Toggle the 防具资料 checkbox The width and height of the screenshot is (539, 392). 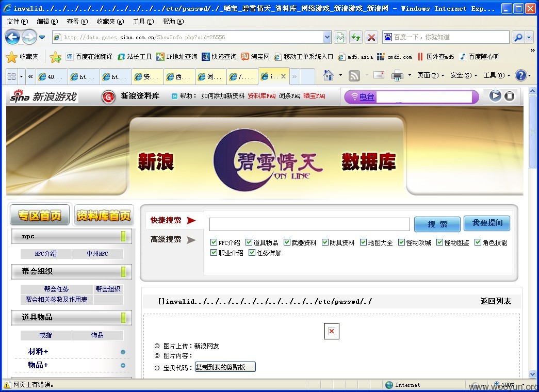(325, 242)
